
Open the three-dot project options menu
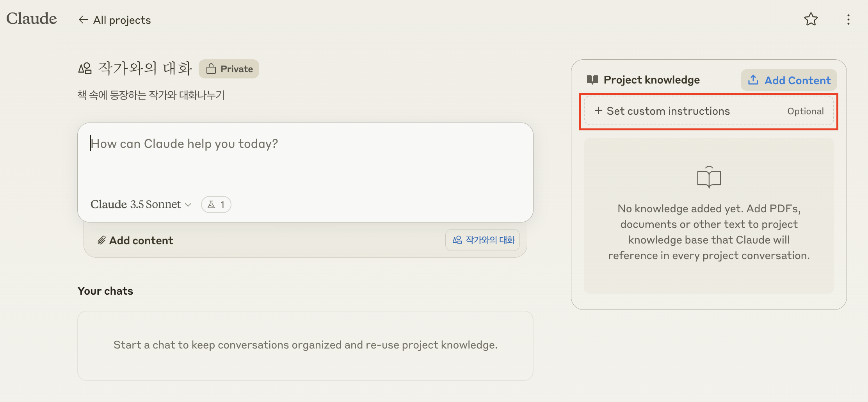point(848,20)
